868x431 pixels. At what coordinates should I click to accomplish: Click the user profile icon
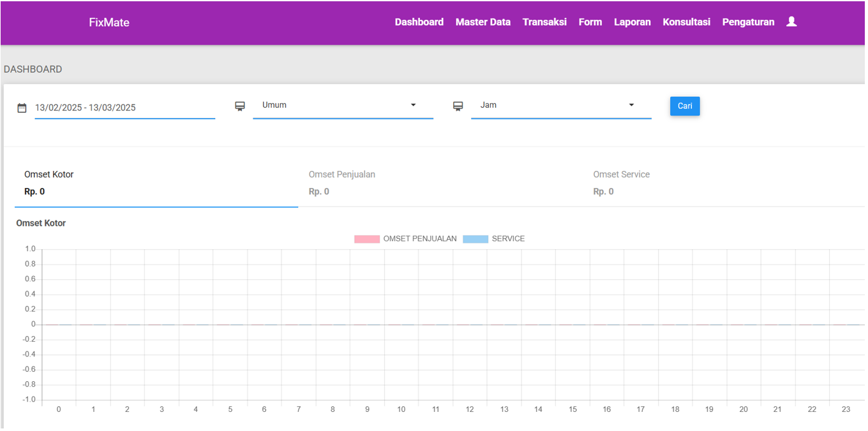coord(791,22)
